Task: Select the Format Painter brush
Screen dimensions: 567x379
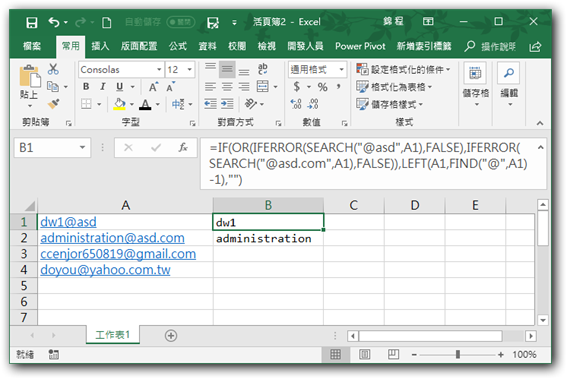Action: pos(54,104)
